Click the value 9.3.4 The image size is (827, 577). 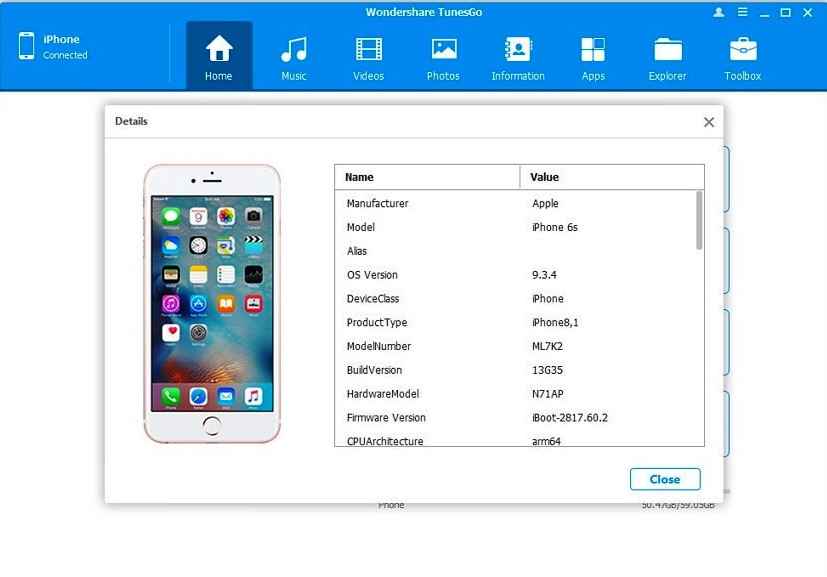point(544,275)
